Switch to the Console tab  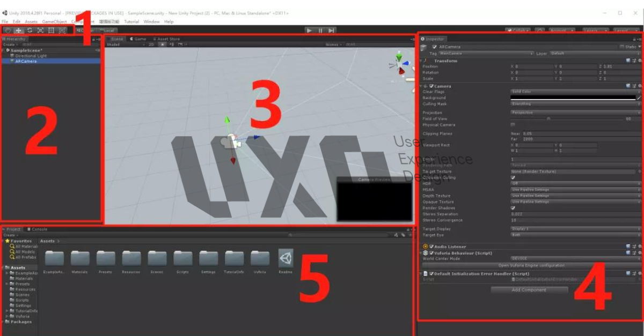pos(38,229)
